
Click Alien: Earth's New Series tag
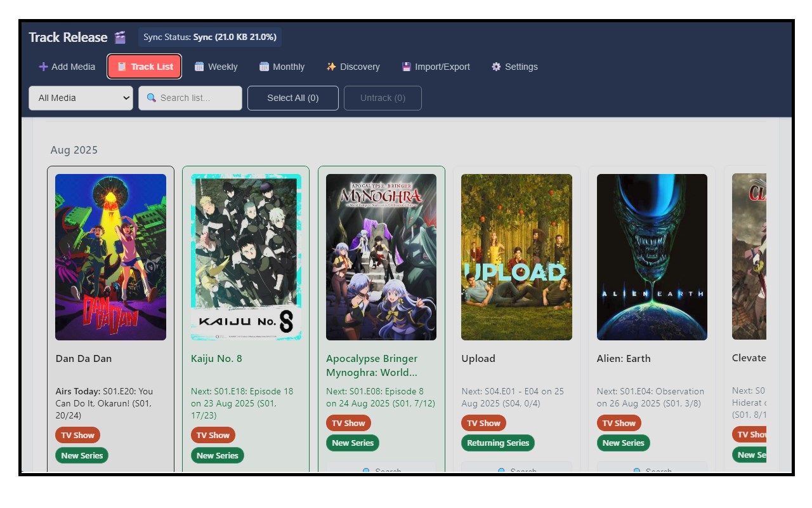tap(624, 443)
